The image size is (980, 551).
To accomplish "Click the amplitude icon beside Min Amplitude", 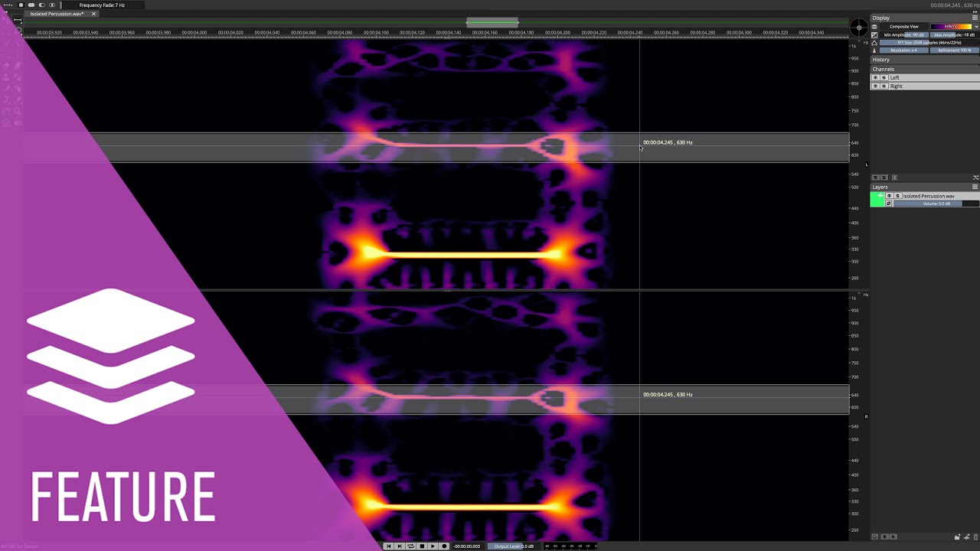I will [874, 35].
